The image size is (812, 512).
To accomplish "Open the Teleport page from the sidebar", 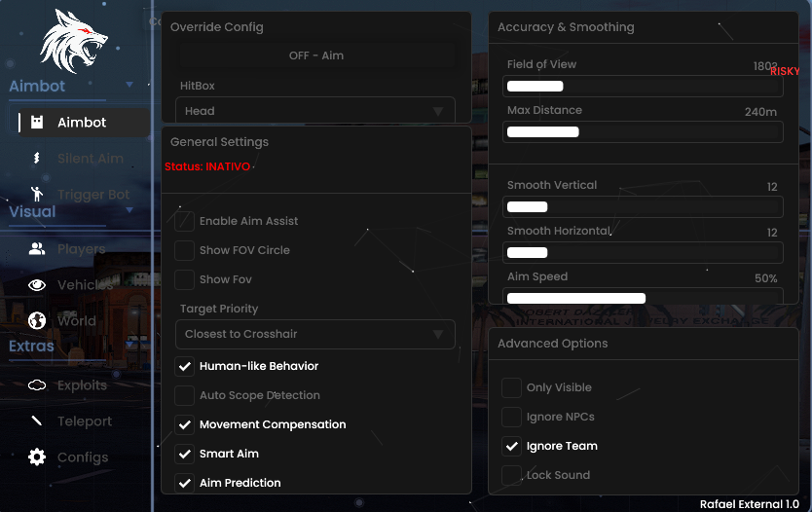I will [84, 421].
